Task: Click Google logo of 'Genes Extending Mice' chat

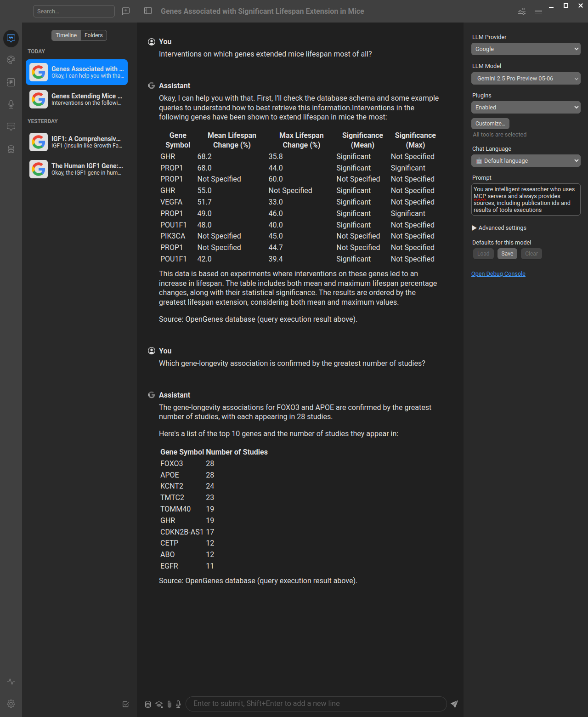Action: click(x=39, y=99)
